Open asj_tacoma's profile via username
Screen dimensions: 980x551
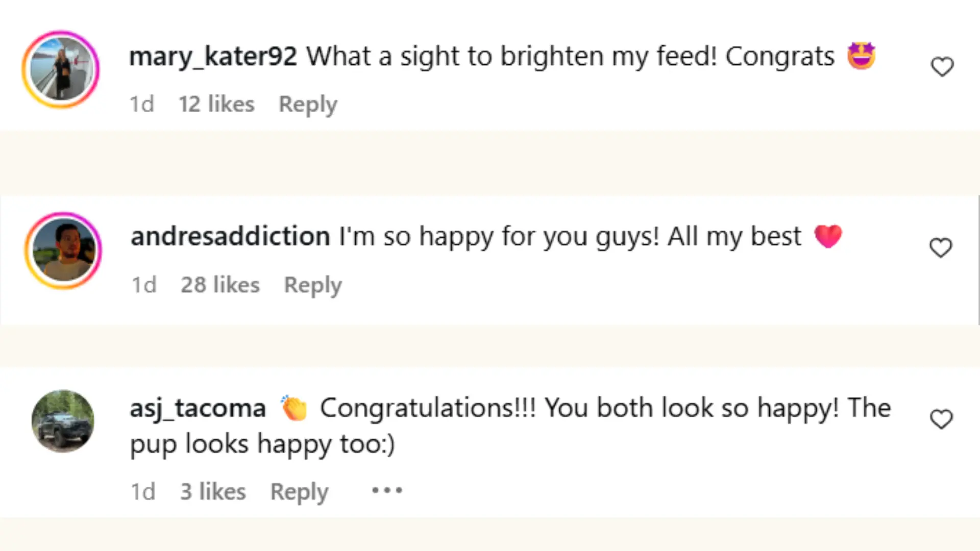pos(198,408)
